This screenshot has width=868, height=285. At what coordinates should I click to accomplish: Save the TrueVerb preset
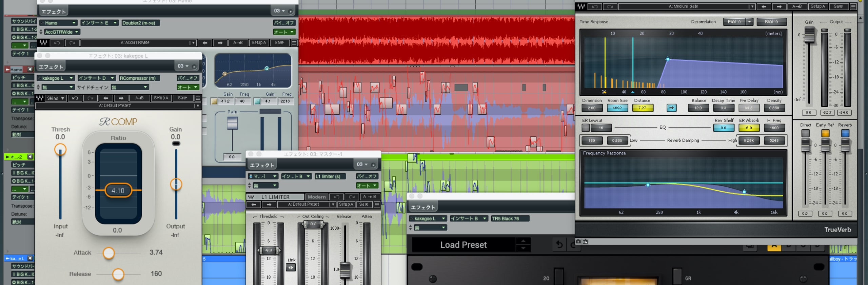[x=838, y=6]
